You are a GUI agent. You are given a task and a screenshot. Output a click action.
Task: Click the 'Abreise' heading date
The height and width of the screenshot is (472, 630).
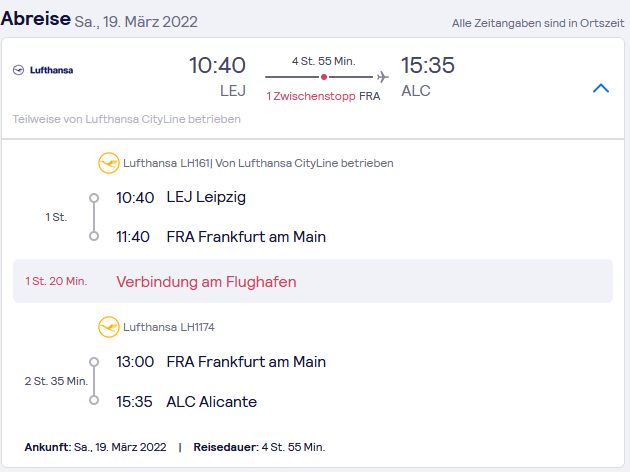tap(136, 22)
